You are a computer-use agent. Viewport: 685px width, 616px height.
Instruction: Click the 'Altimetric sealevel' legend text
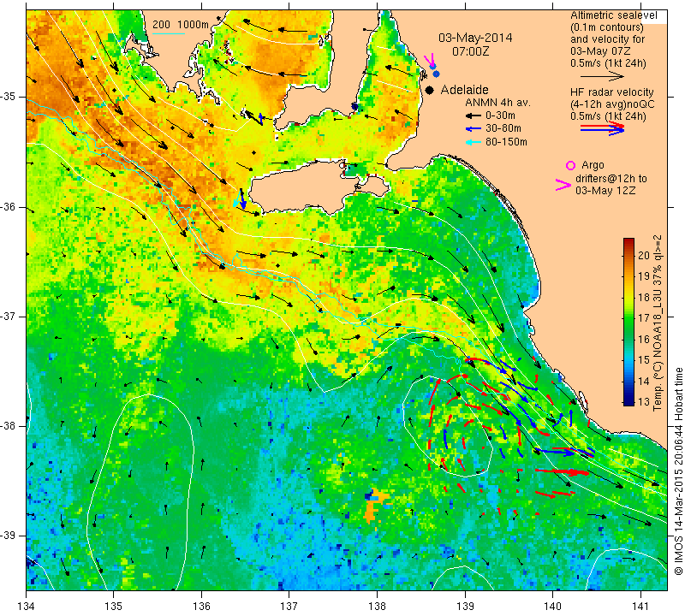click(x=613, y=15)
